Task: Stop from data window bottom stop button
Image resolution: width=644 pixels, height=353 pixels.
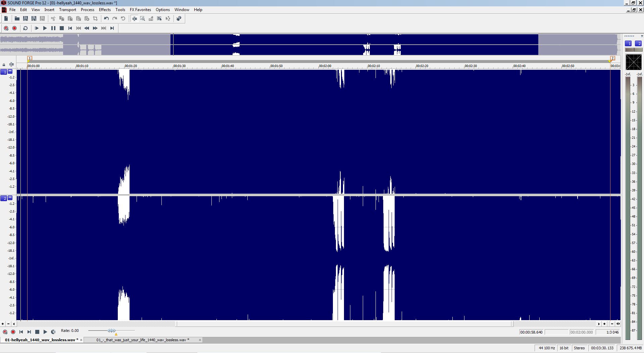Action: pyautogui.click(x=37, y=332)
